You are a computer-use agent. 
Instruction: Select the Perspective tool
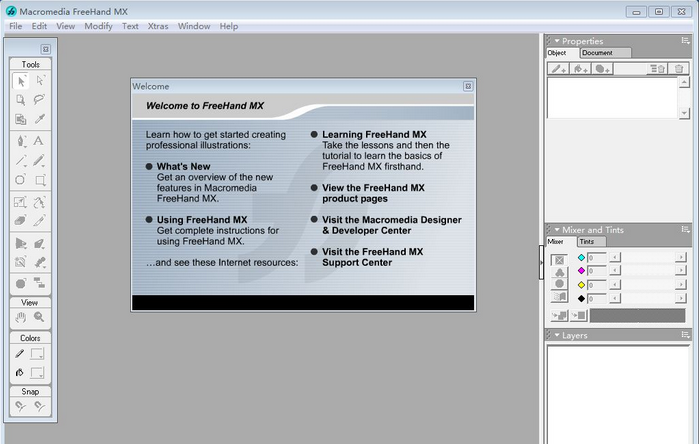(21, 244)
